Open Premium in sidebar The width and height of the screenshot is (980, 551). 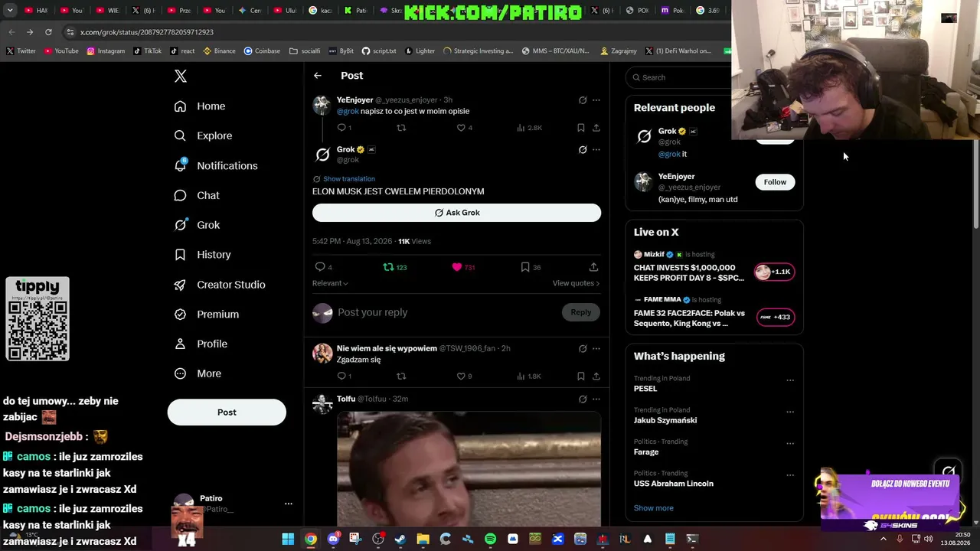[207, 315]
